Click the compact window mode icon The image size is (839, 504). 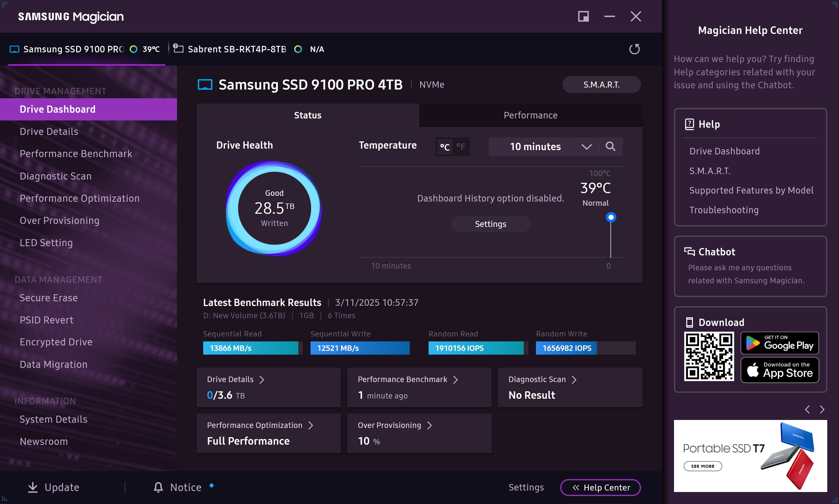tap(583, 16)
